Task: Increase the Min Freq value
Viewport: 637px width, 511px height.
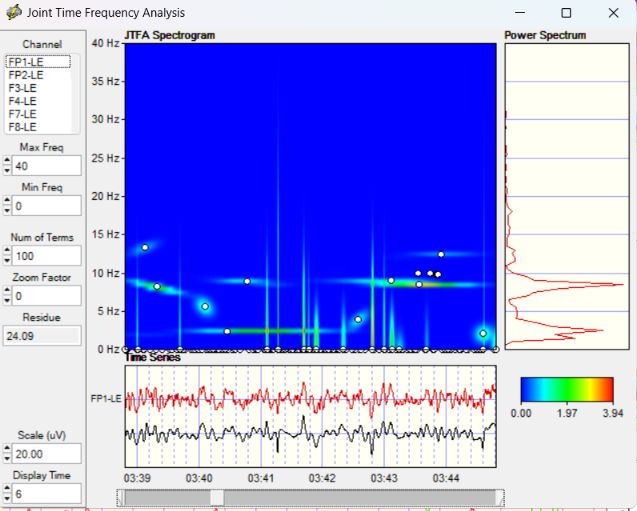Action: pos(7,201)
